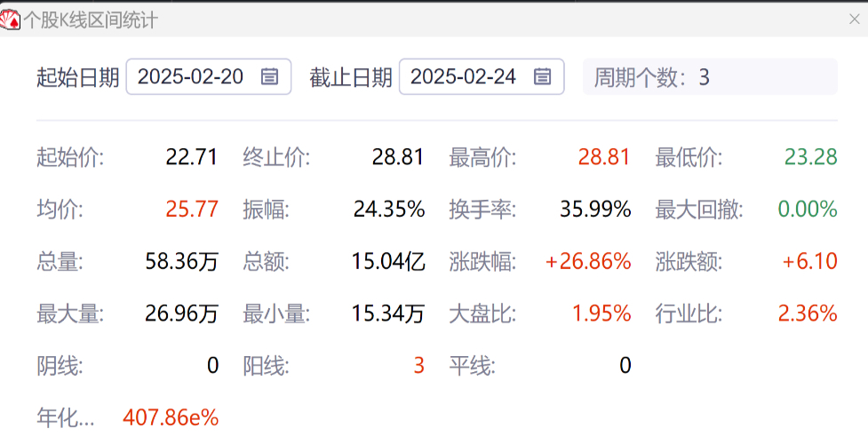Click the start date field 2025-02-20
This screenshot has width=868, height=444.
(190, 77)
